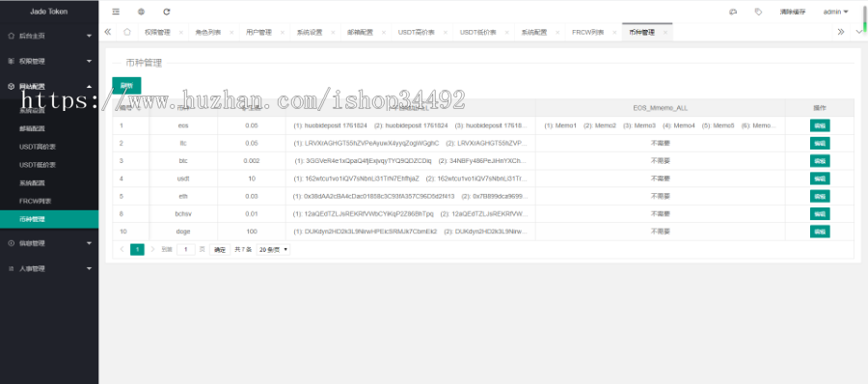The height and width of the screenshot is (384, 868).
Task: Click the EOS_Mmemo_ALL column header
Action: pyautogui.click(x=660, y=107)
